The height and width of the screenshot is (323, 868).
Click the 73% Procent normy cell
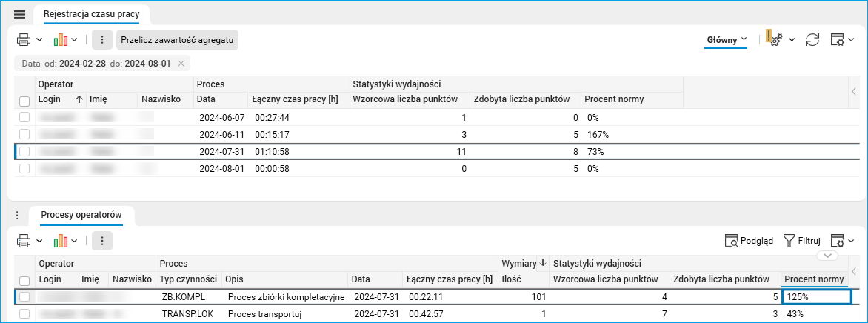tap(632, 151)
